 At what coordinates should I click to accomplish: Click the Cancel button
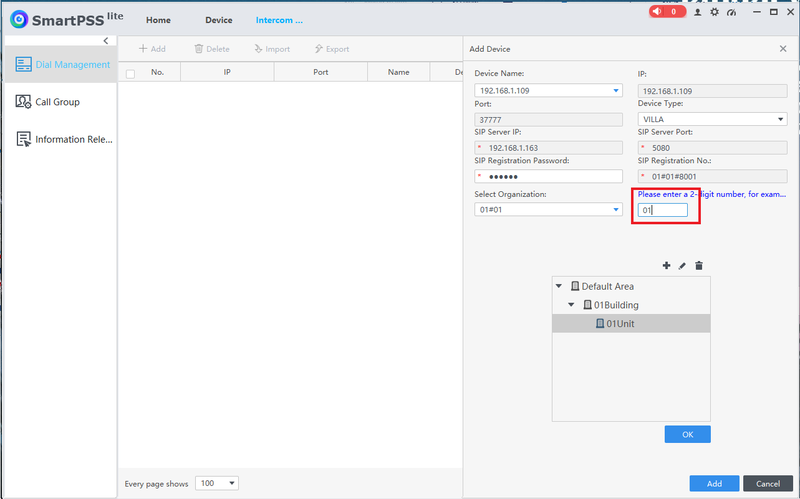768,483
